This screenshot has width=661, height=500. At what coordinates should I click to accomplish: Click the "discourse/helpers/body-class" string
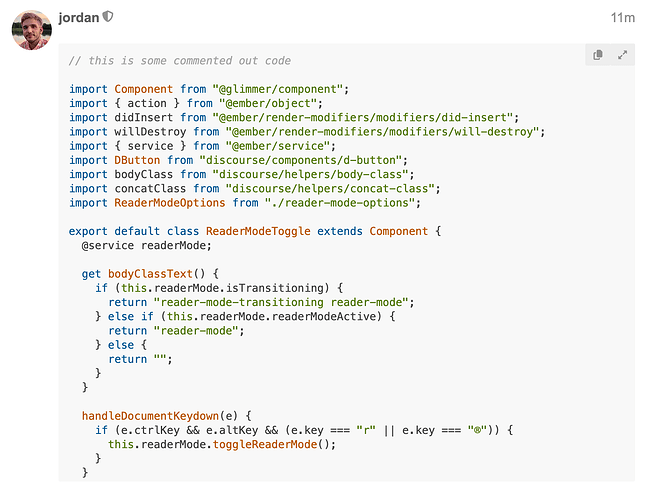click(x=310, y=175)
